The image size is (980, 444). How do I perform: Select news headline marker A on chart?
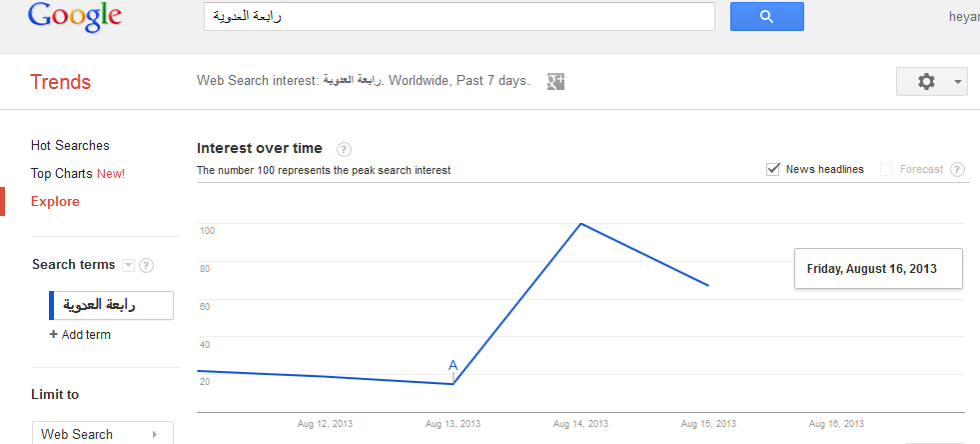pyautogui.click(x=453, y=366)
